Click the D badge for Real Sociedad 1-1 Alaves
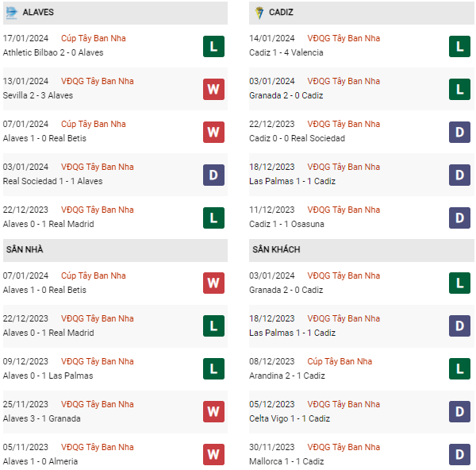Screen dimensions: 476x470 tap(212, 175)
